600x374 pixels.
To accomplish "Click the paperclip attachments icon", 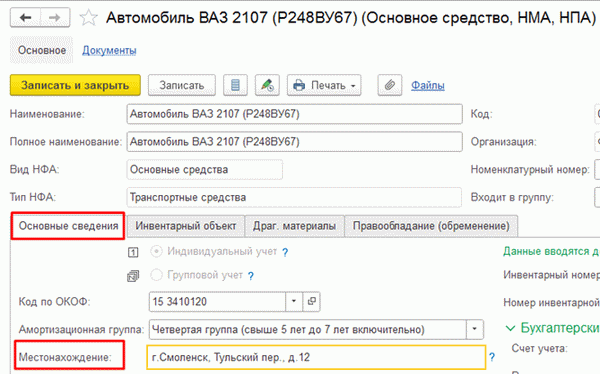I will pos(390,85).
